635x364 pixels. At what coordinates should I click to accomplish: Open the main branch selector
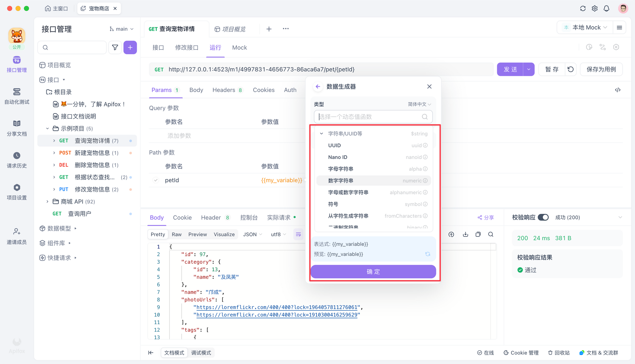122,29
